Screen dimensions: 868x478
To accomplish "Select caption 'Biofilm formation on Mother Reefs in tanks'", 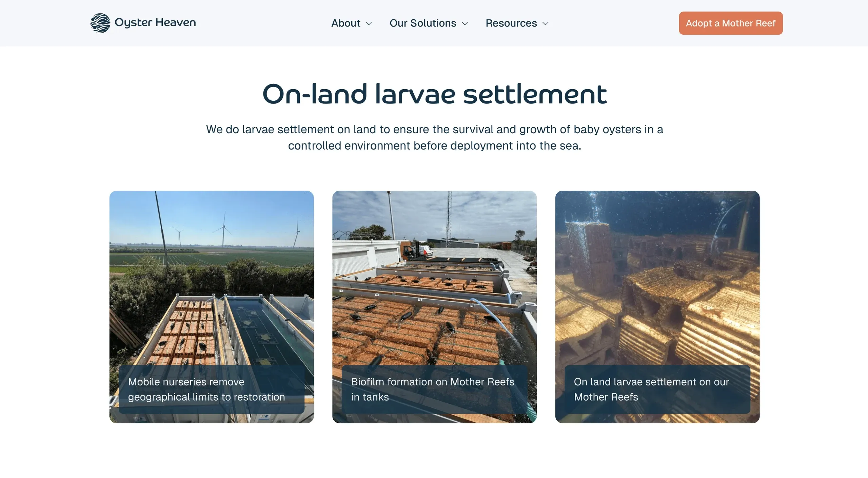I will click(x=433, y=389).
